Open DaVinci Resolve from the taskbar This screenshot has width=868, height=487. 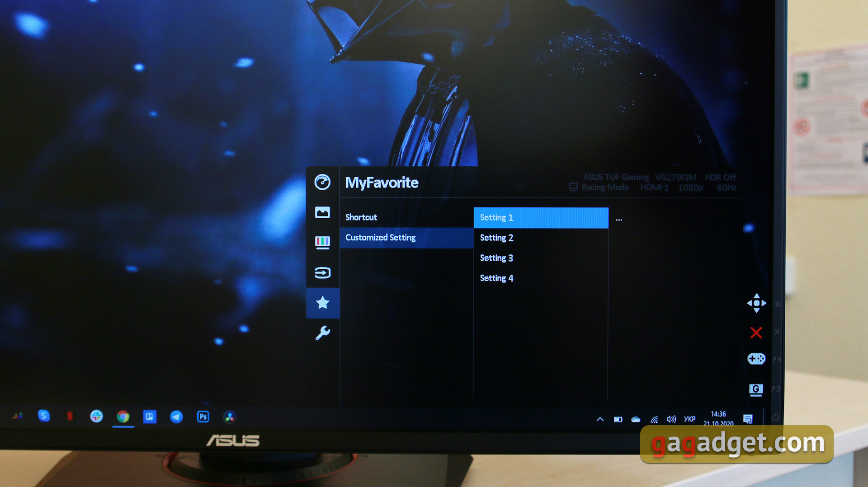coord(230,417)
